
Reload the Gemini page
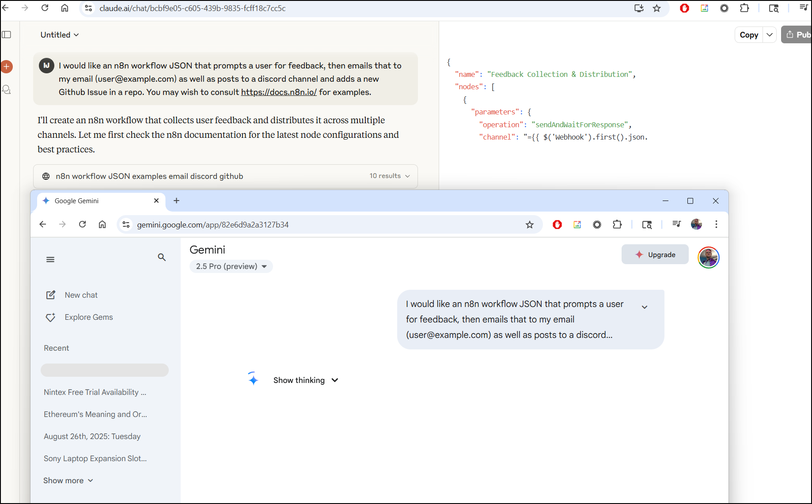click(82, 224)
